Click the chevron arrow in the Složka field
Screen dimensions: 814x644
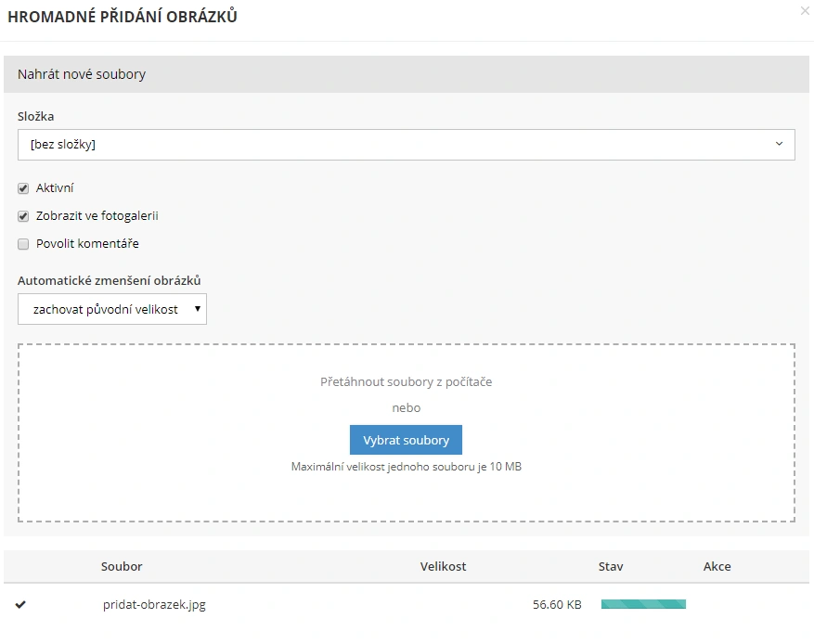(779, 145)
